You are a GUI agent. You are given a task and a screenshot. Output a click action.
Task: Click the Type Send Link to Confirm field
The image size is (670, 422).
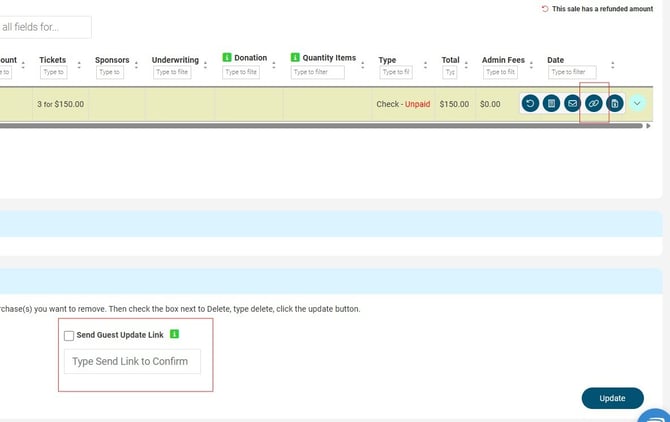132,361
